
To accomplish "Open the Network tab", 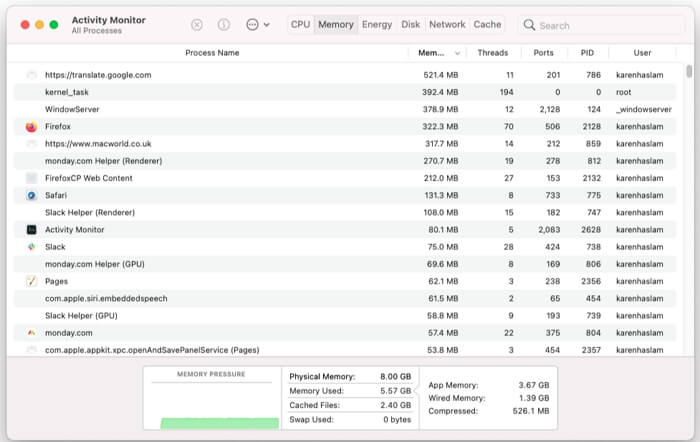I will point(447,25).
